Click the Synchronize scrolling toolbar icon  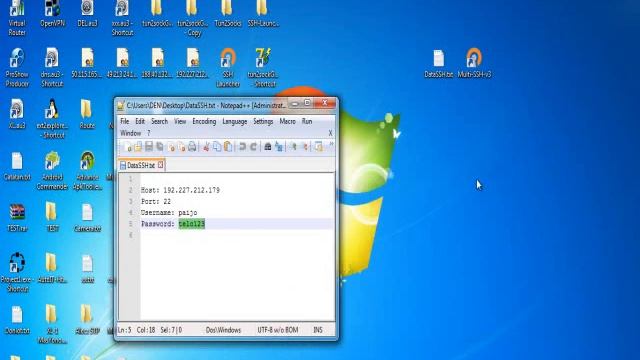319,147
